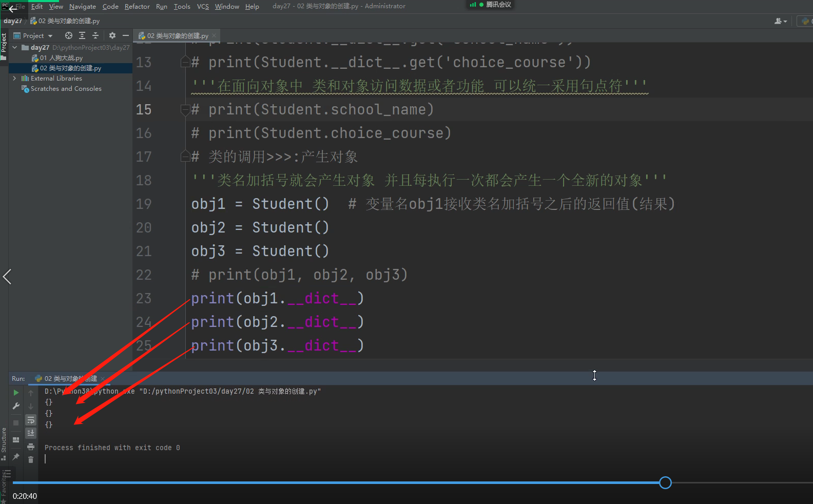Viewport: 813px width, 504px height.
Task: Clear console with trash icon
Action: (x=31, y=459)
